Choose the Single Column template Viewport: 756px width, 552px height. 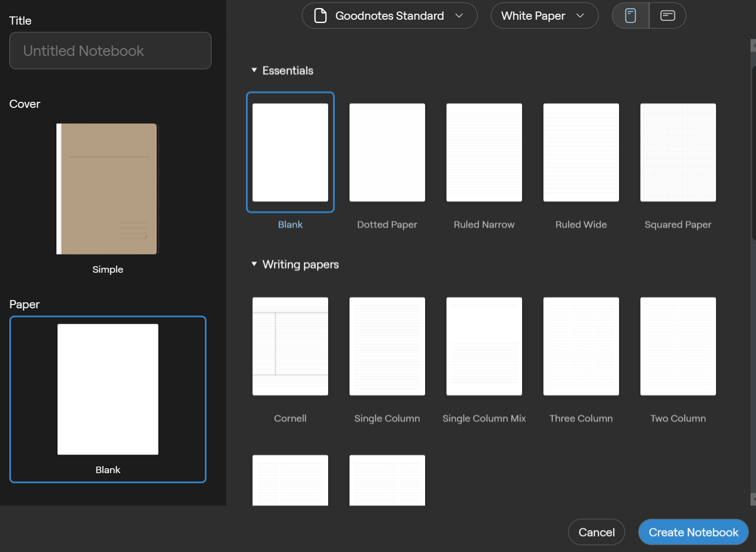(x=387, y=346)
